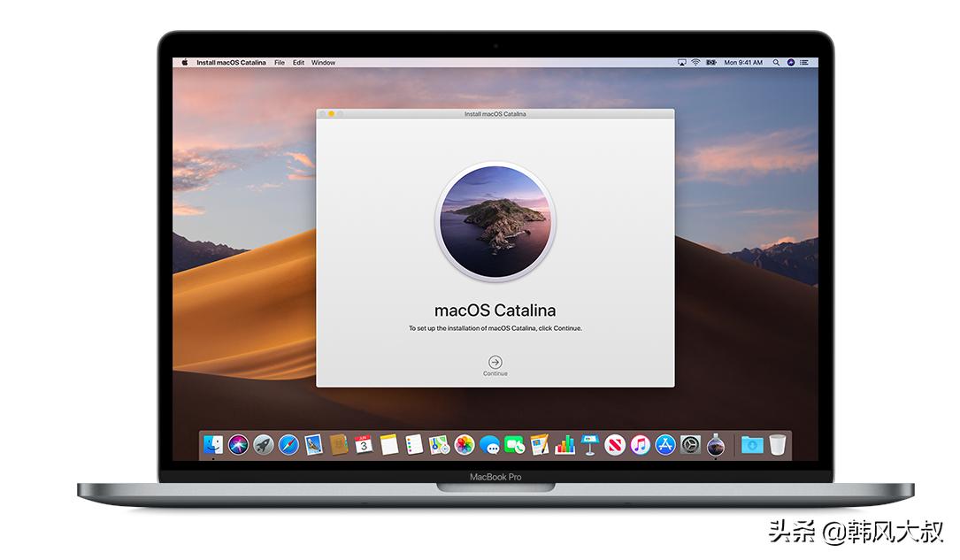Minimize the Install macOS Catalina window
960x560 pixels.
(x=331, y=114)
